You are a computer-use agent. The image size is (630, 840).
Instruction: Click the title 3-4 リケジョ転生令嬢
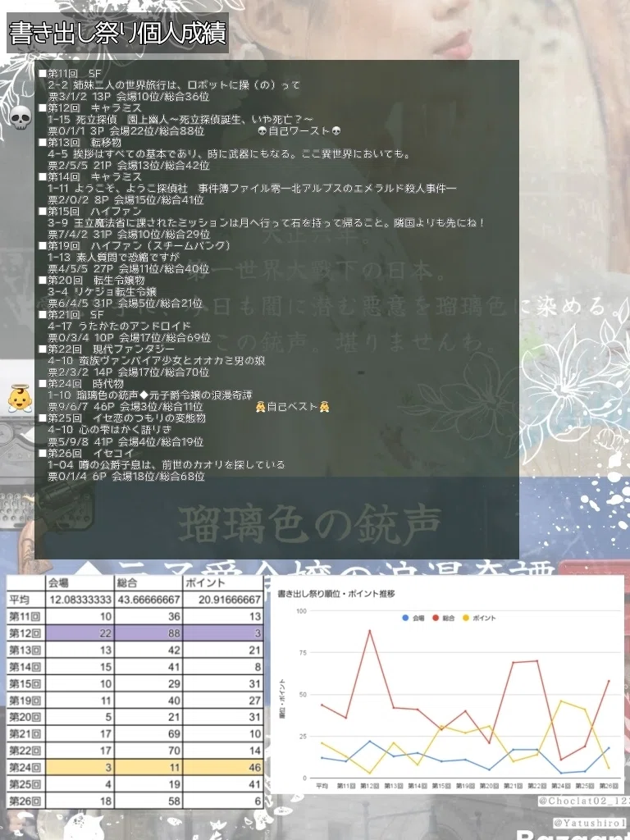[x=102, y=292]
